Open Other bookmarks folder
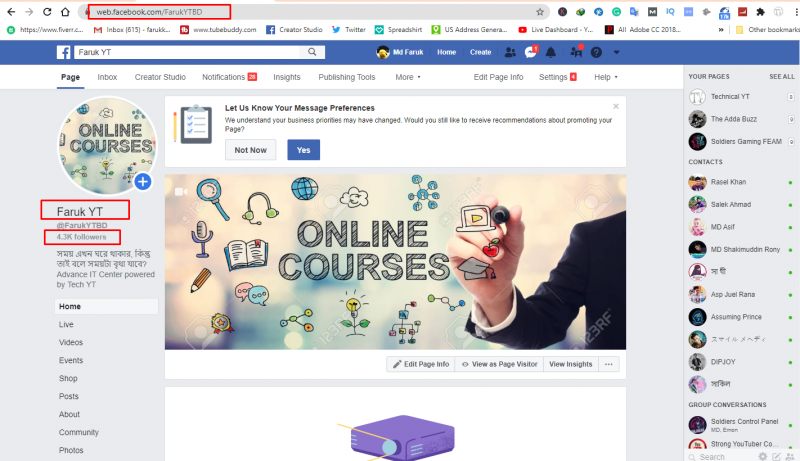The height and width of the screenshot is (461, 800). [767, 30]
